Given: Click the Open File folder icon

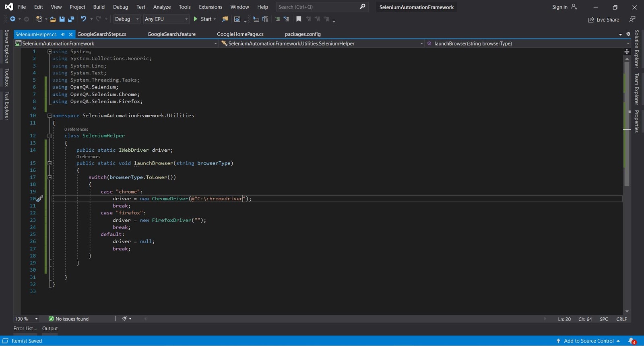Looking at the screenshot, I should pos(53,19).
